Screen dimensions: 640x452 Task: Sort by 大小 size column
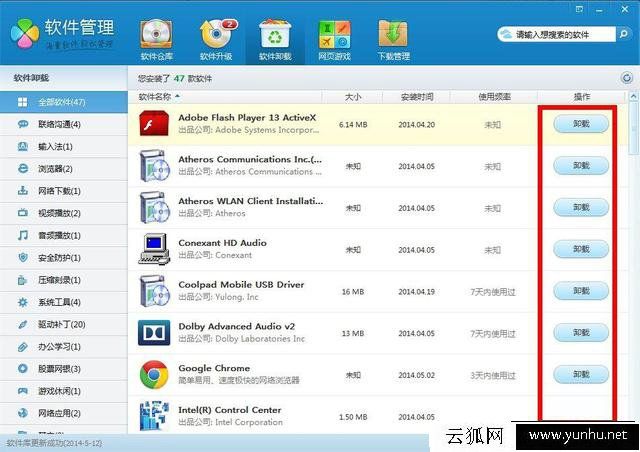[x=353, y=97]
